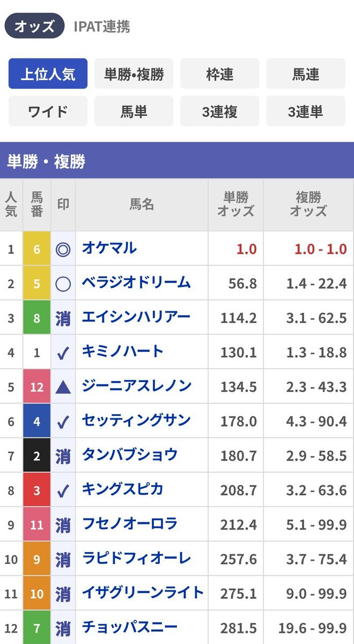Switch to the オッズ tab
This screenshot has height=644, width=354.
35,26
